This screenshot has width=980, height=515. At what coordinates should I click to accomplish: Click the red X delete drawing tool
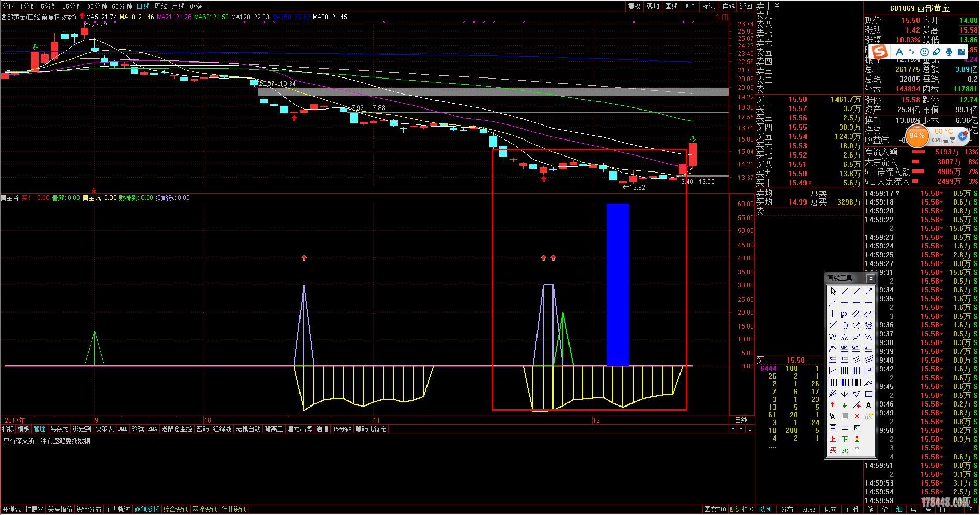click(x=857, y=416)
